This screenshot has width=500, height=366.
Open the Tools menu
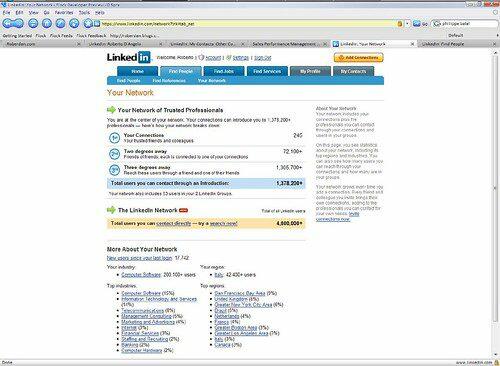click(84, 12)
